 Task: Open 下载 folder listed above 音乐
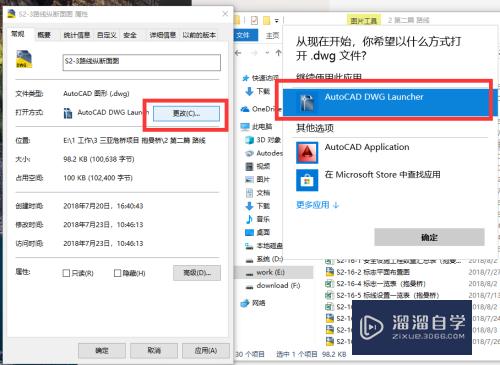point(258,206)
